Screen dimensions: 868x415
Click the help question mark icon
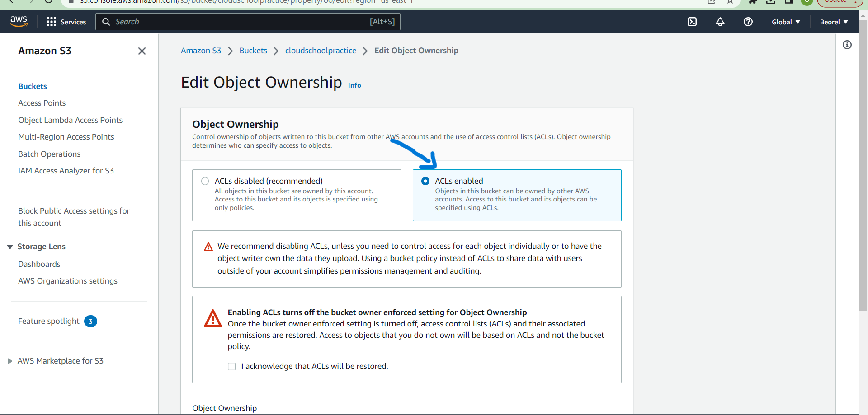748,22
